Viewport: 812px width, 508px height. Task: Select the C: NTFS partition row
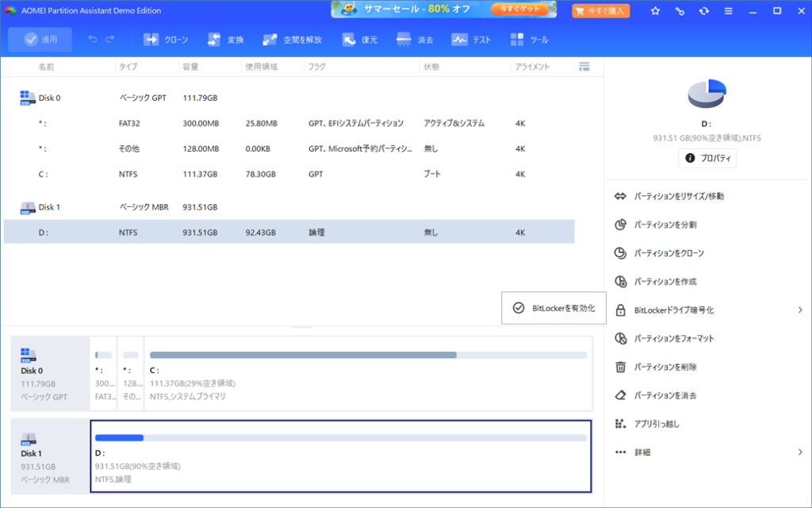(289, 174)
